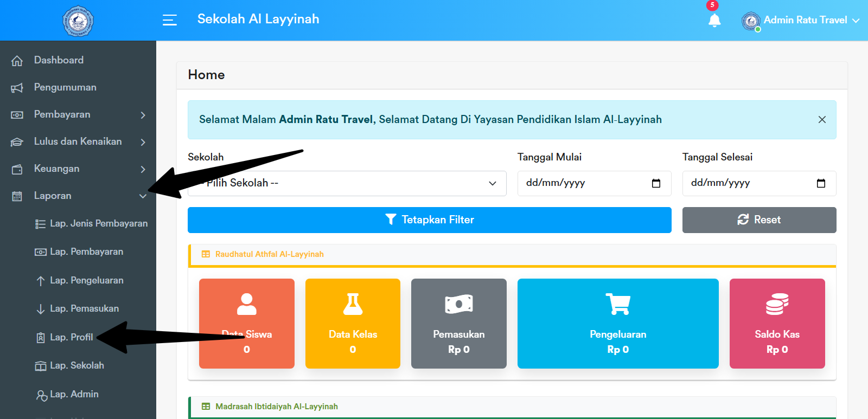Click the notification count badge 5

712,5
